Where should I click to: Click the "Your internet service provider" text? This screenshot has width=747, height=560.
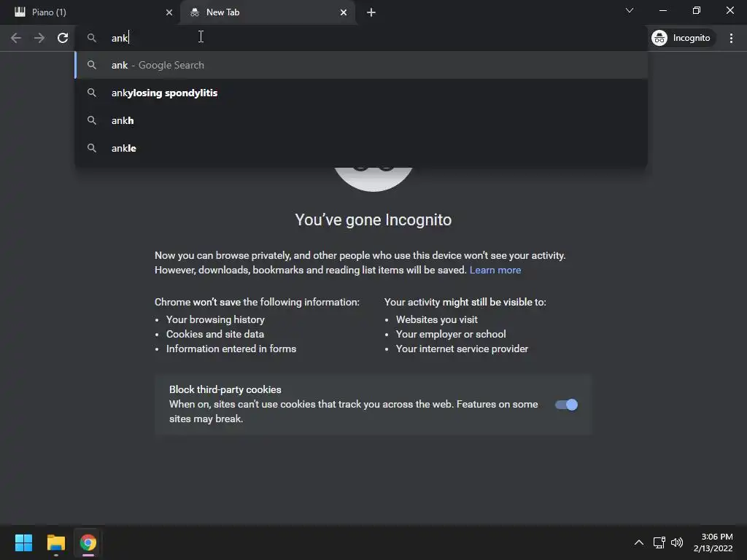point(462,349)
